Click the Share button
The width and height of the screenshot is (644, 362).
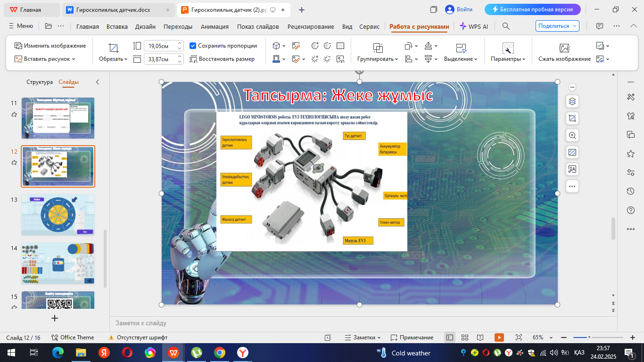click(557, 26)
